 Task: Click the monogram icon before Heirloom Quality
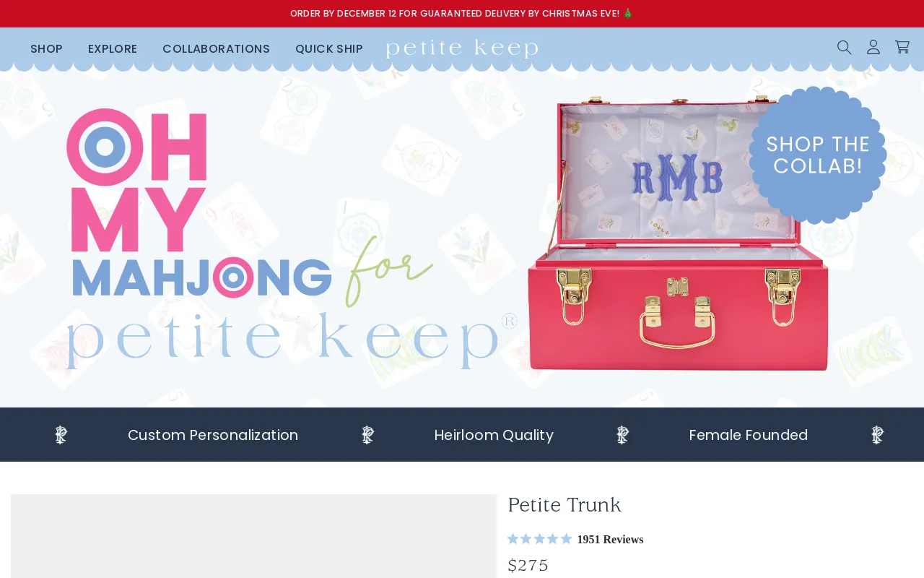pyautogui.click(x=368, y=435)
